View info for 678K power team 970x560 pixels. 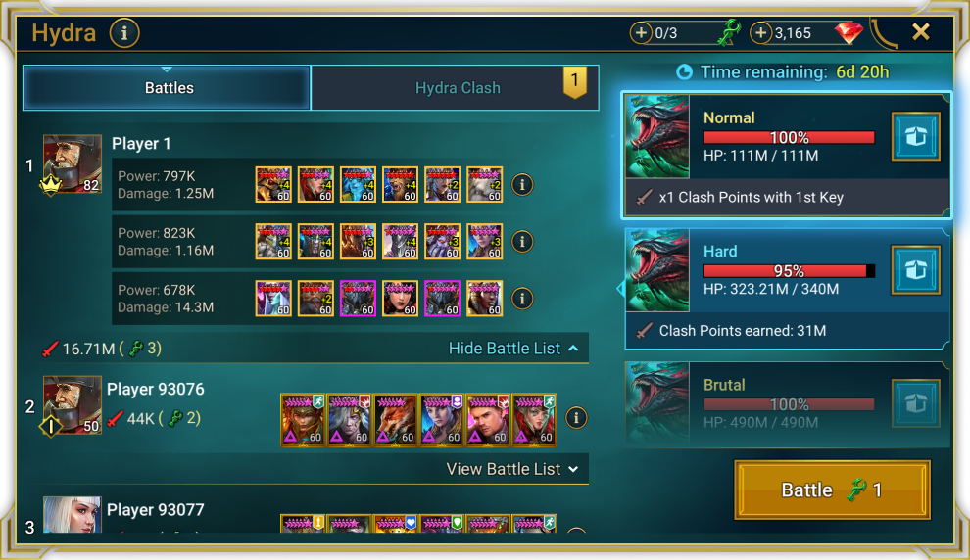tap(522, 299)
